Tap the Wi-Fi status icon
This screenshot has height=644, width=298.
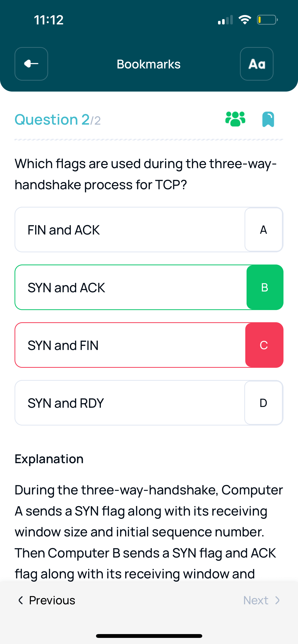(x=245, y=20)
